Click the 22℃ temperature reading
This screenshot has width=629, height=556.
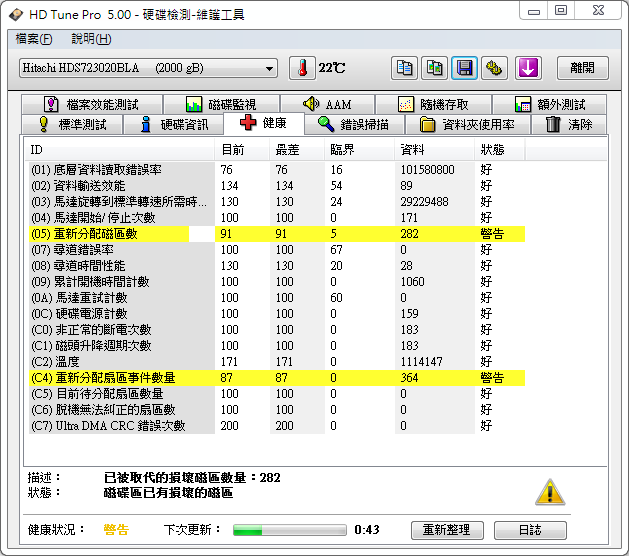pyautogui.click(x=331, y=68)
